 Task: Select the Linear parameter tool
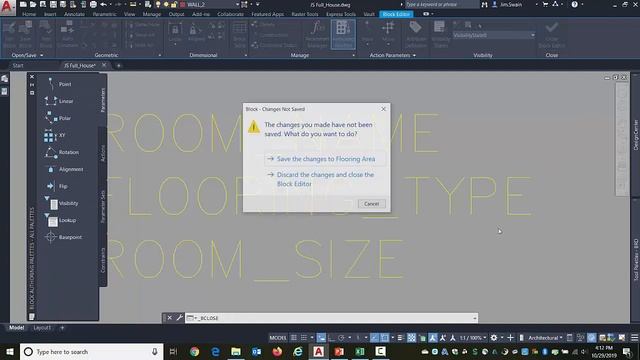point(59,101)
